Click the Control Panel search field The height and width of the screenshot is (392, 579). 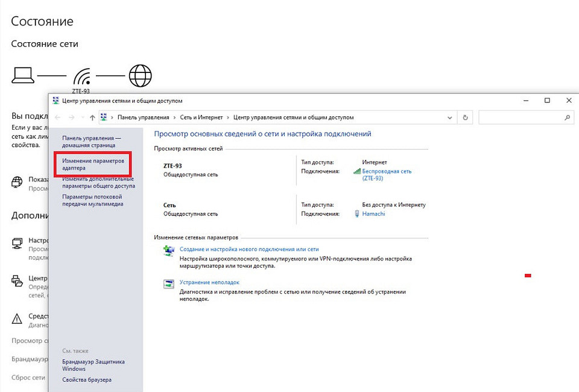tap(519, 118)
